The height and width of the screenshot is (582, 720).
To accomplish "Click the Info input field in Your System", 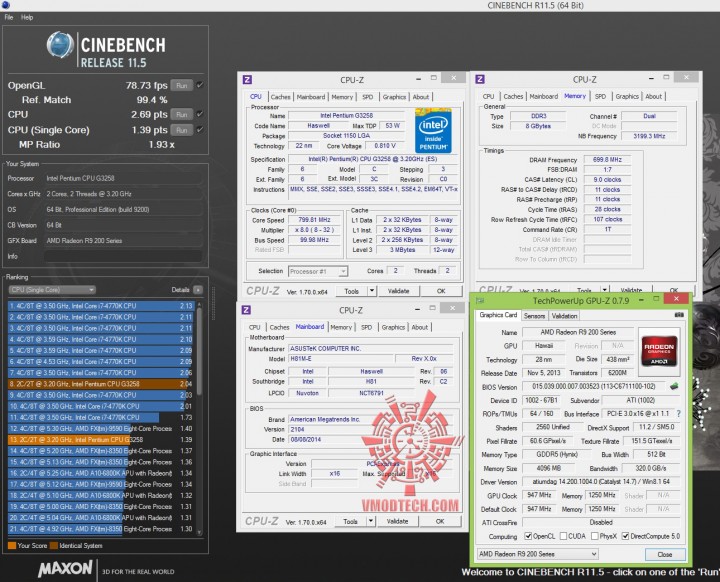I will click(124, 256).
